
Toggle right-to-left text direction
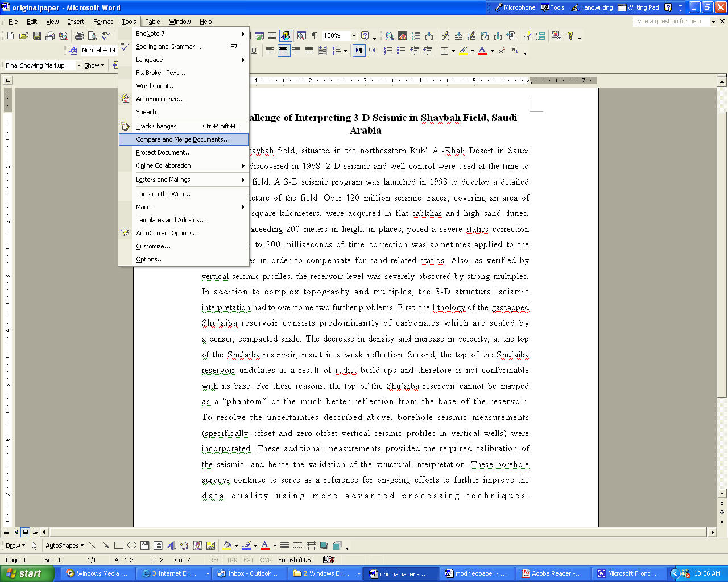click(372, 51)
